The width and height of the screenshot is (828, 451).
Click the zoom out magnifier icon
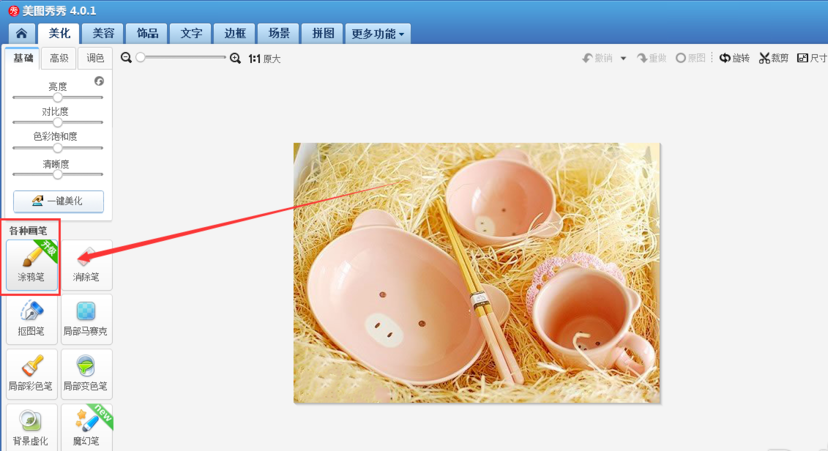point(126,58)
